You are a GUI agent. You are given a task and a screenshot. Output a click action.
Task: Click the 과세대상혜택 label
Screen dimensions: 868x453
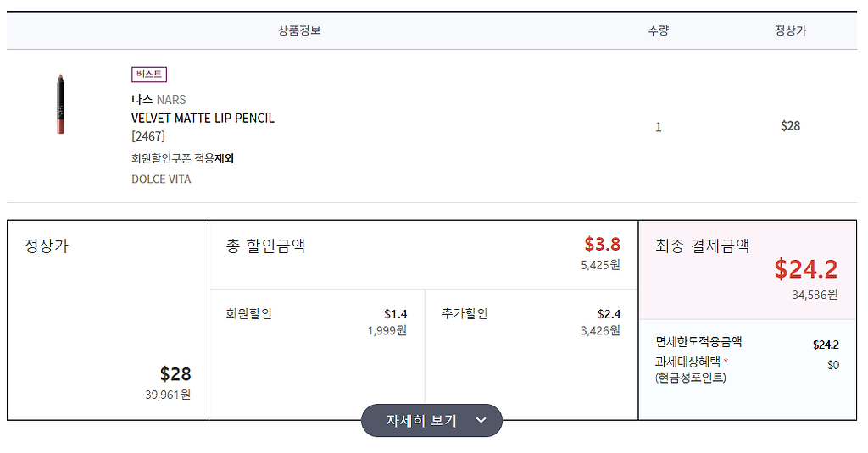tap(687, 362)
